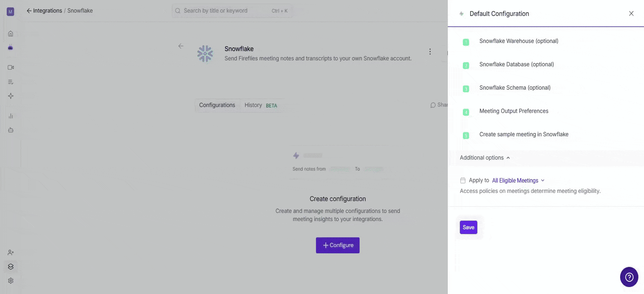
Task: Open the bar chart analytics icon in sidebar
Action: [11, 116]
